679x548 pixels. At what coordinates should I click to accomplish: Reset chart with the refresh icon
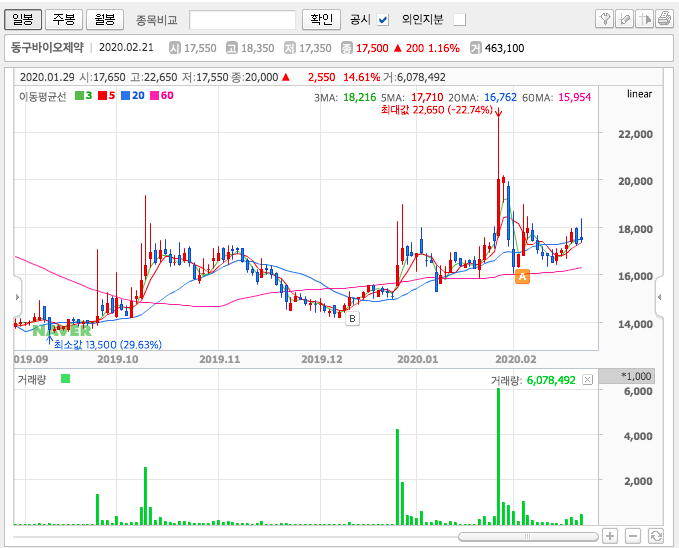pos(656,536)
